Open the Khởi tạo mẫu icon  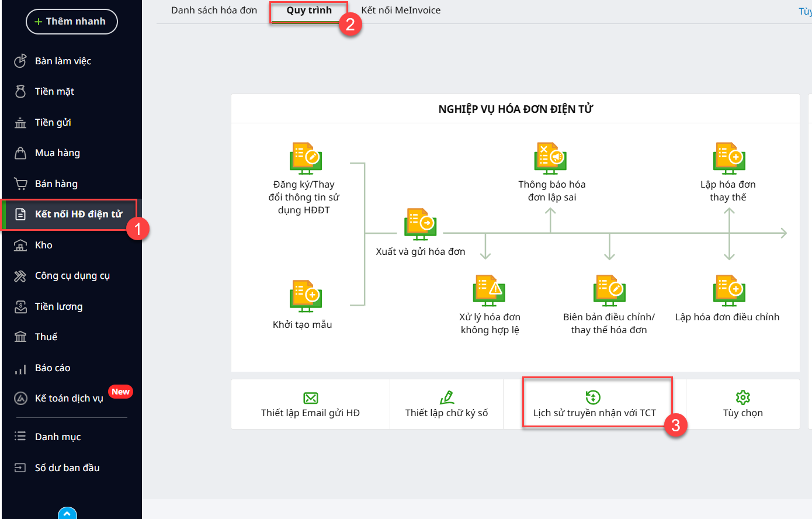point(306,296)
